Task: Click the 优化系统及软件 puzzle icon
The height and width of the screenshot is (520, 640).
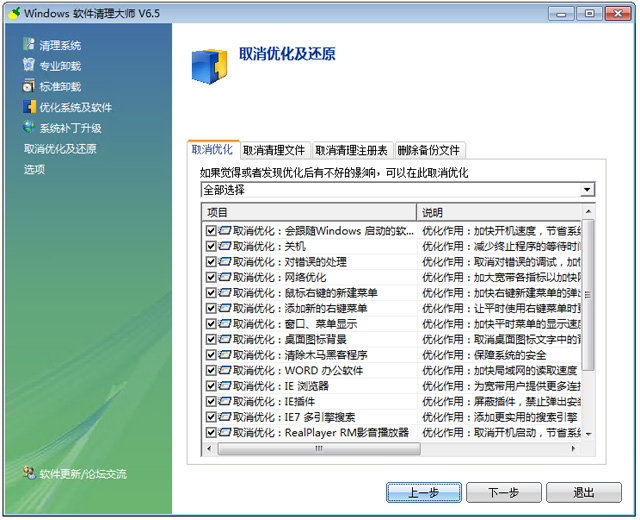Action: pos(29,107)
